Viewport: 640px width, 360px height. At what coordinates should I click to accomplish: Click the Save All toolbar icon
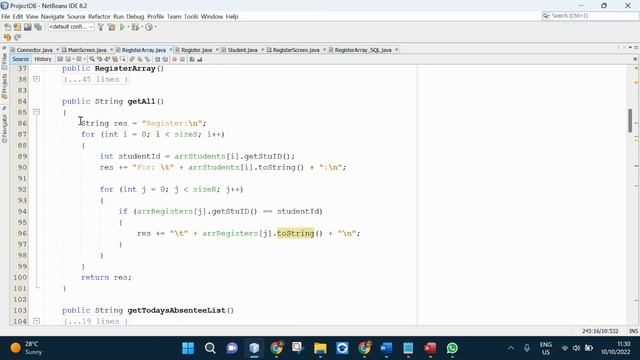point(38,27)
